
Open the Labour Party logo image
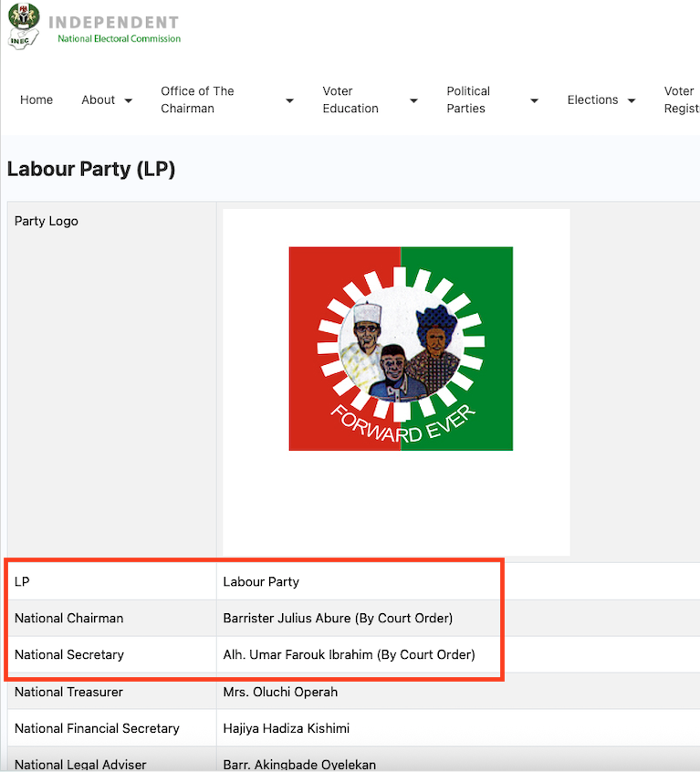401,349
